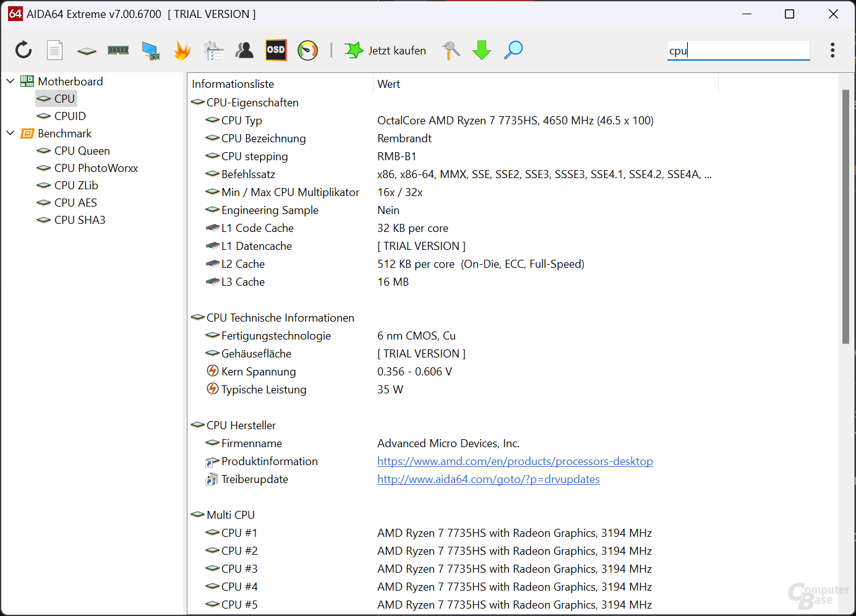
Task: Open the network monitor computer icon
Action: 150,50
